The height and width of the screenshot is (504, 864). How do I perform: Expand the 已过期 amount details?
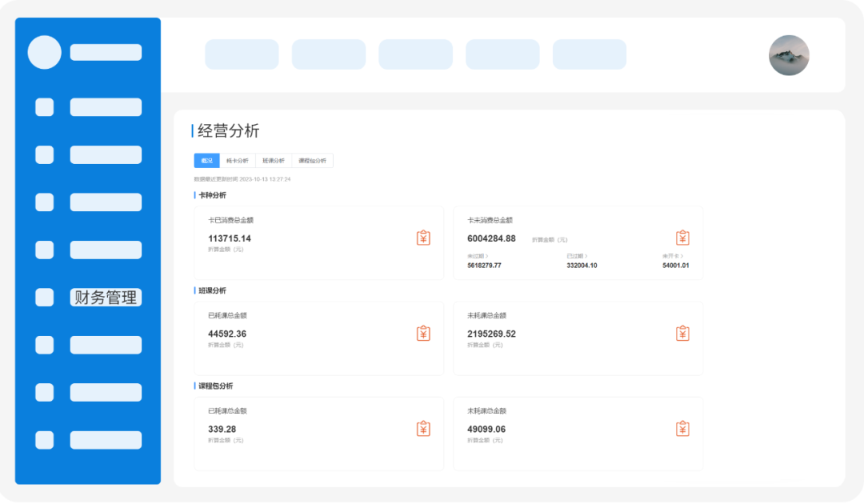(577, 256)
